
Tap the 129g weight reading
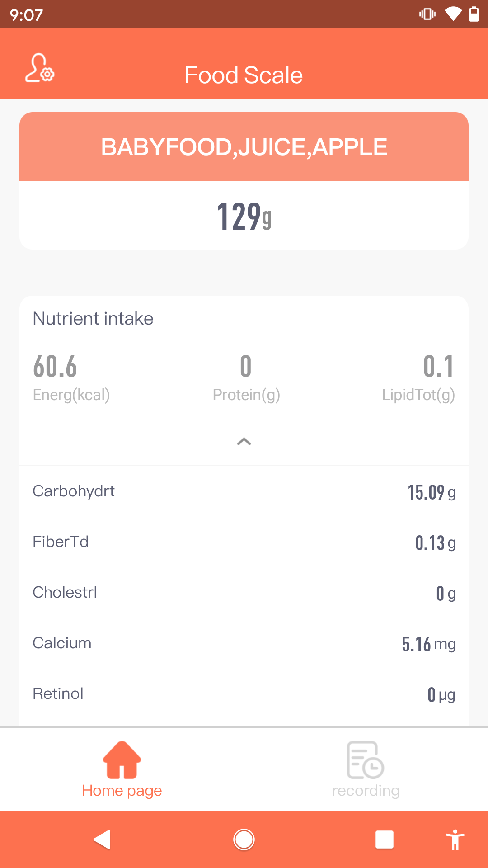click(x=244, y=217)
